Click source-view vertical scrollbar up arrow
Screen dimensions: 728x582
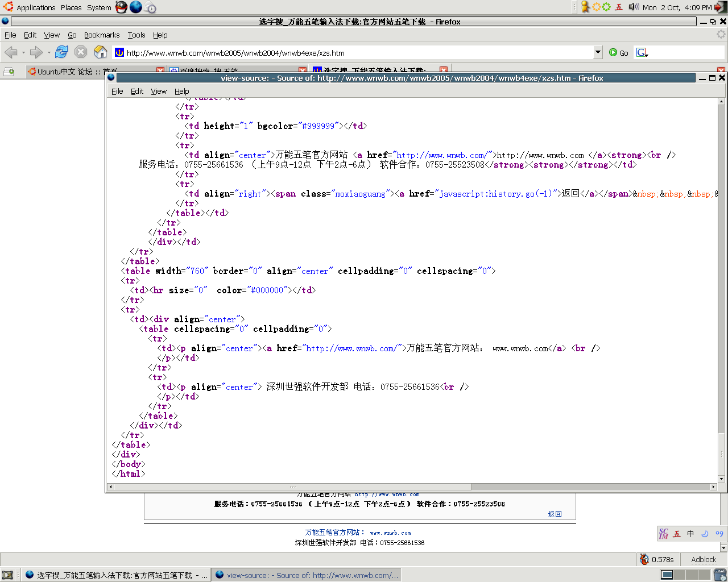722,101
